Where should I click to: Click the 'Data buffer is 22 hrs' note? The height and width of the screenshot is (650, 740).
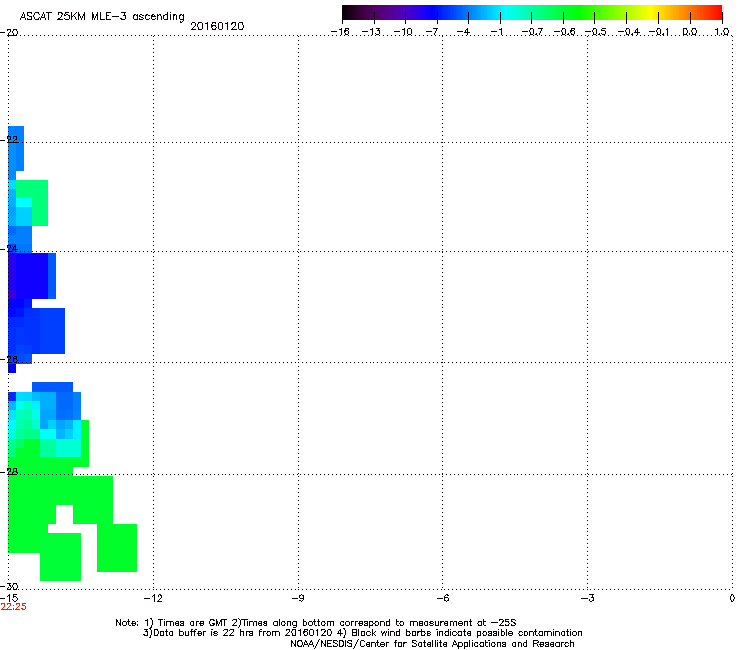362,633
